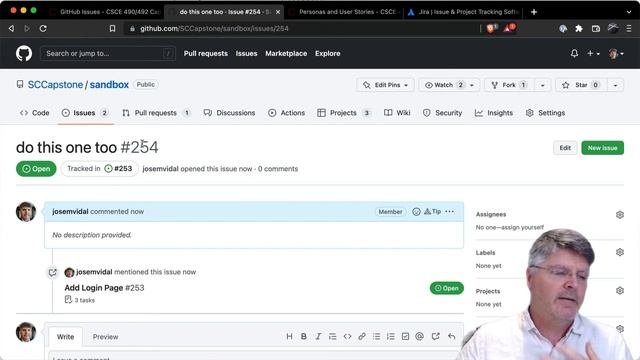Viewport: 640px width, 360px height.
Task: Focus the Search or jump to field
Action: (108, 53)
